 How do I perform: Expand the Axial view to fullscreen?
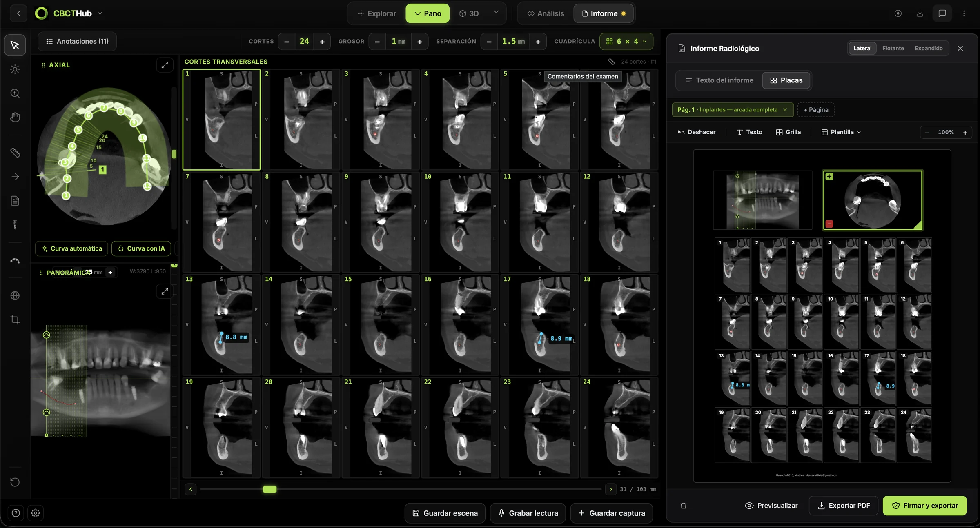(x=165, y=65)
